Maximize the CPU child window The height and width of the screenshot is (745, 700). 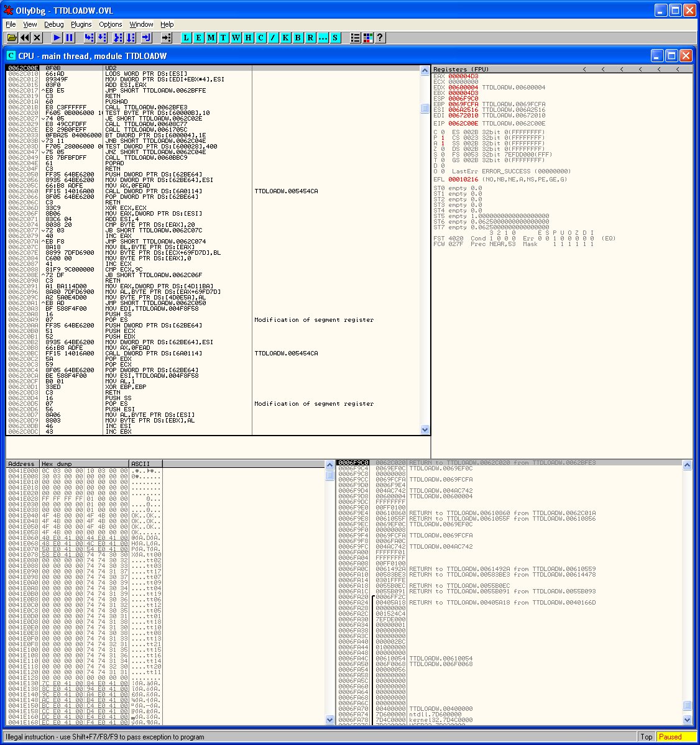tap(671, 56)
